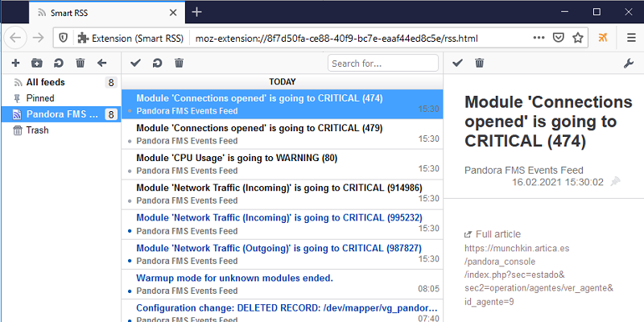644x322 pixels.
Task: Create a new folder in feeds panel
Action: pos(37,63)
